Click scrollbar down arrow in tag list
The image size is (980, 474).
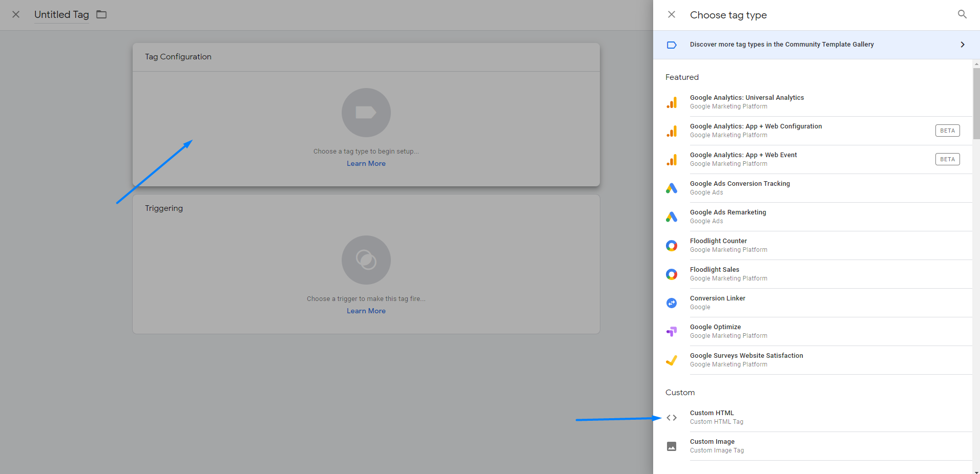(976, 471)
